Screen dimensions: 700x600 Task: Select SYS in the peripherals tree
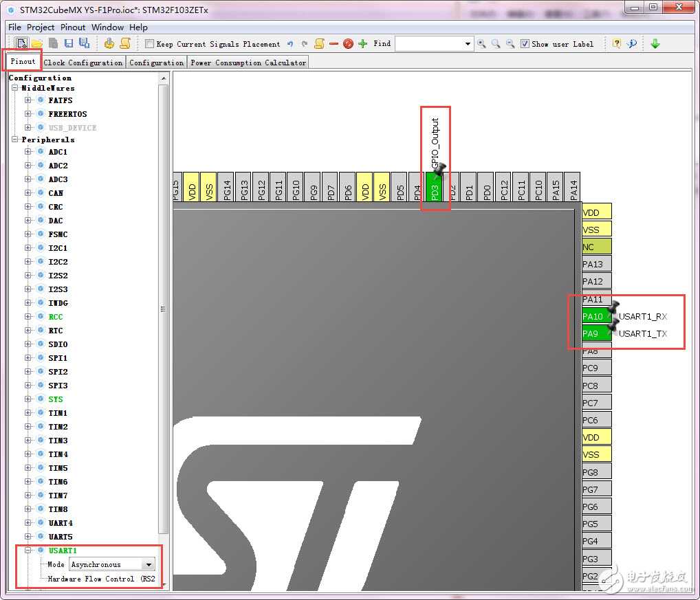click(x=56, y=399)
